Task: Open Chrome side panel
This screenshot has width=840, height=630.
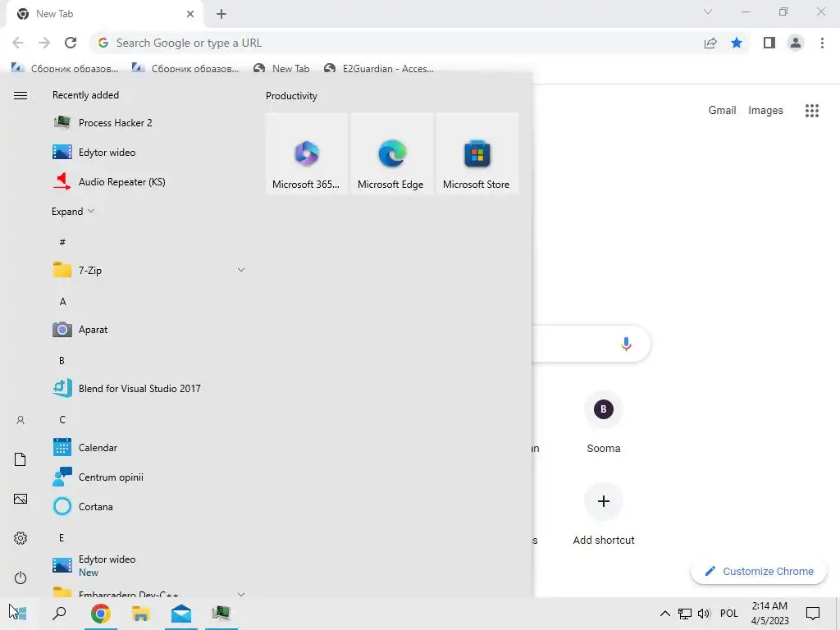Action: (x=769, y=43)
